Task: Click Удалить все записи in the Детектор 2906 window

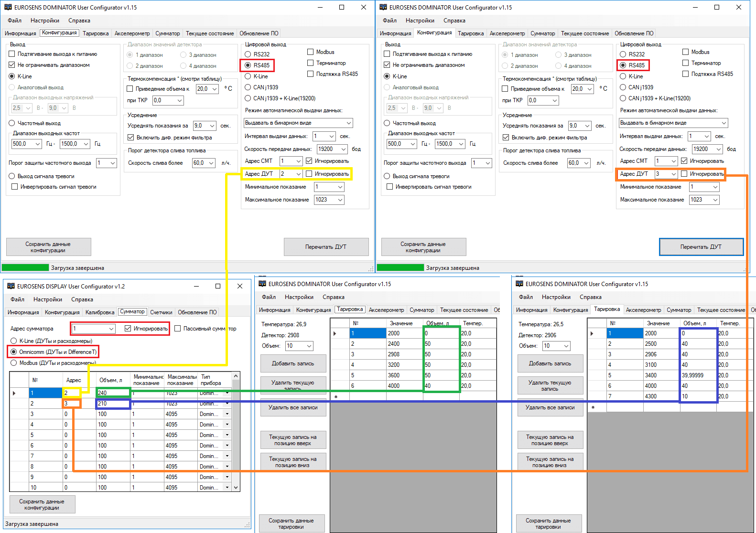Action: [x=550, y=407]
